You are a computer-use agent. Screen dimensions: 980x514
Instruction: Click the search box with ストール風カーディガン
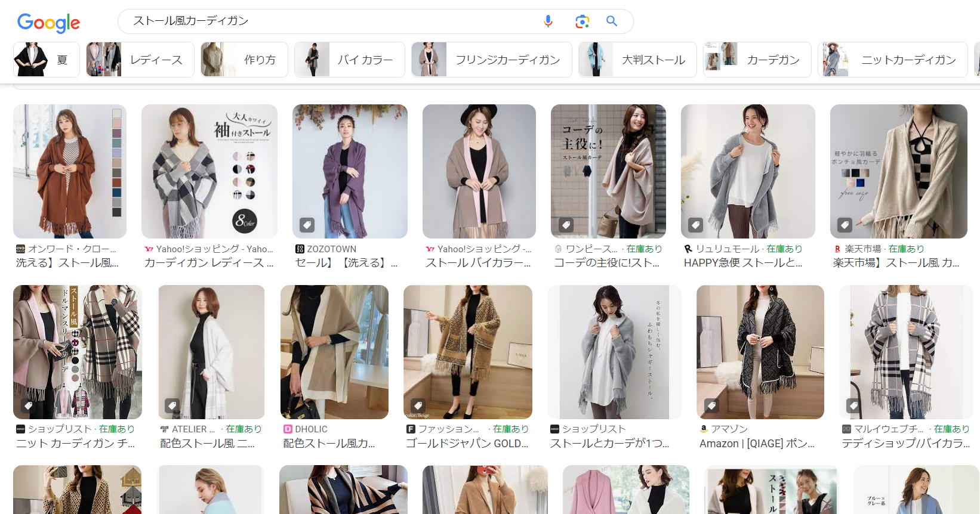328,21
